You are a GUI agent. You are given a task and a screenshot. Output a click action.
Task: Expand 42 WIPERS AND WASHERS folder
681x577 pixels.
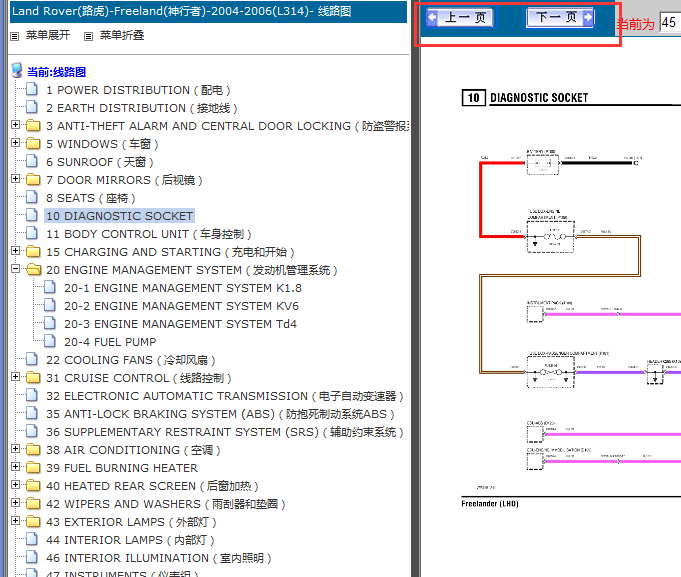16,503
